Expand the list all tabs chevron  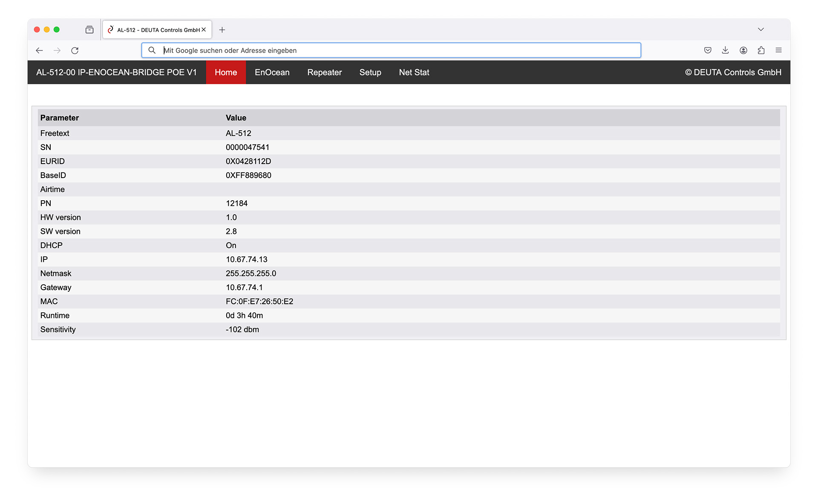point(760,29)
